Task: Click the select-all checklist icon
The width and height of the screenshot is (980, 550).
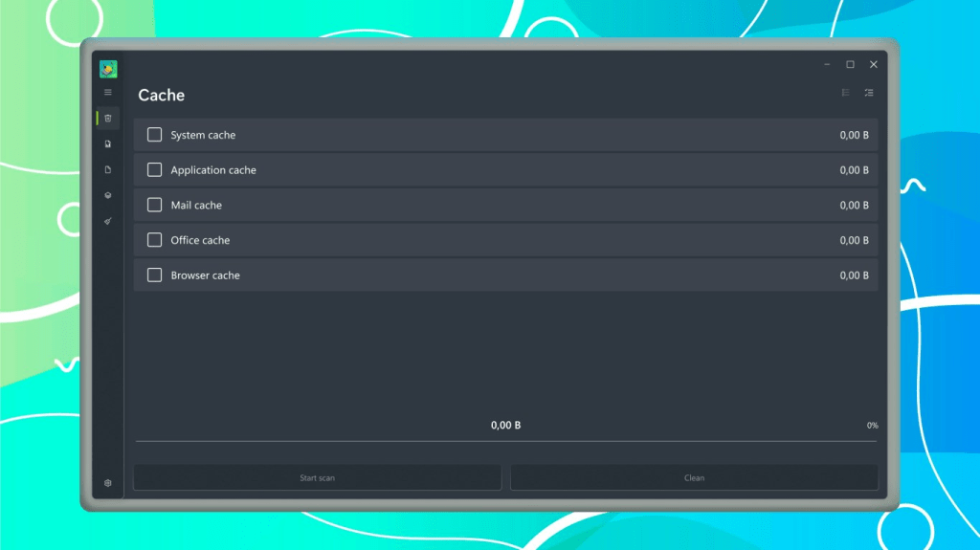Action: (x=869, y=93)
